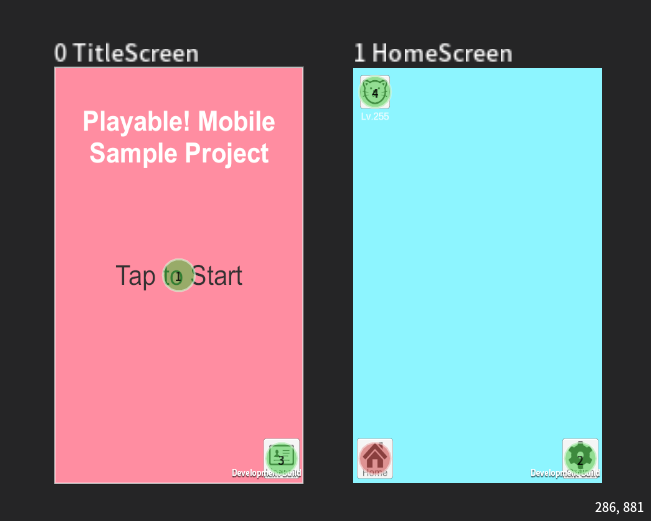Click the word 'Start' in Tap to Start
This screenshot has height=521, width=651.
pos(217,276)
